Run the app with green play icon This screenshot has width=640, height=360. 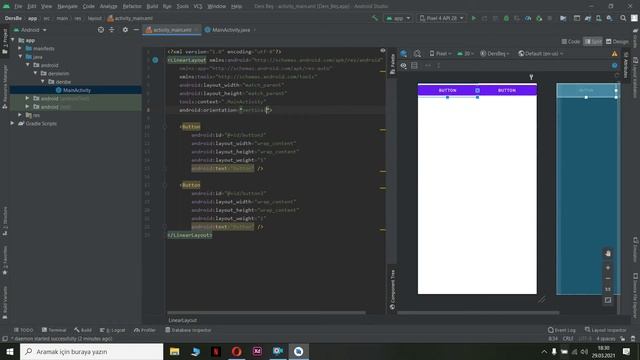pos(473,18)
